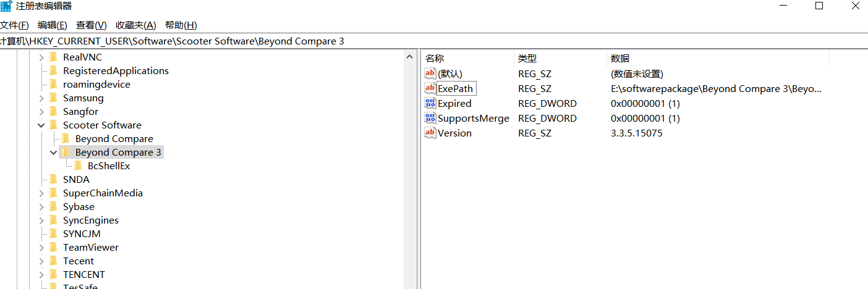This screenshot has height=289, width=868.
Task: Expand the Samsung registry key
Action: click(x=41, y=98)
